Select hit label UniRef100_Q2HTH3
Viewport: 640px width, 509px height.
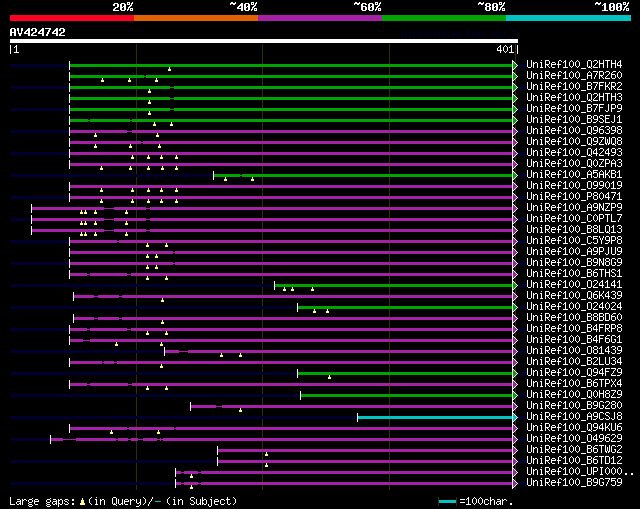click(x=574, y=98)
